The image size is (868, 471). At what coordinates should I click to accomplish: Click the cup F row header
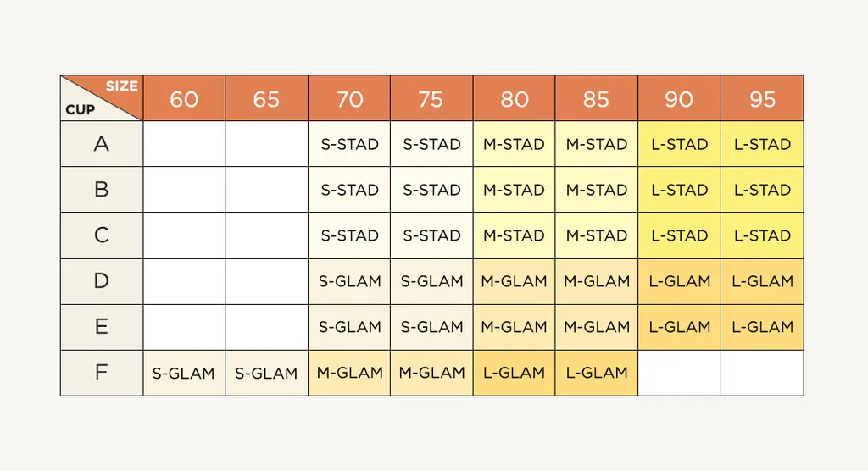[102, 373]
